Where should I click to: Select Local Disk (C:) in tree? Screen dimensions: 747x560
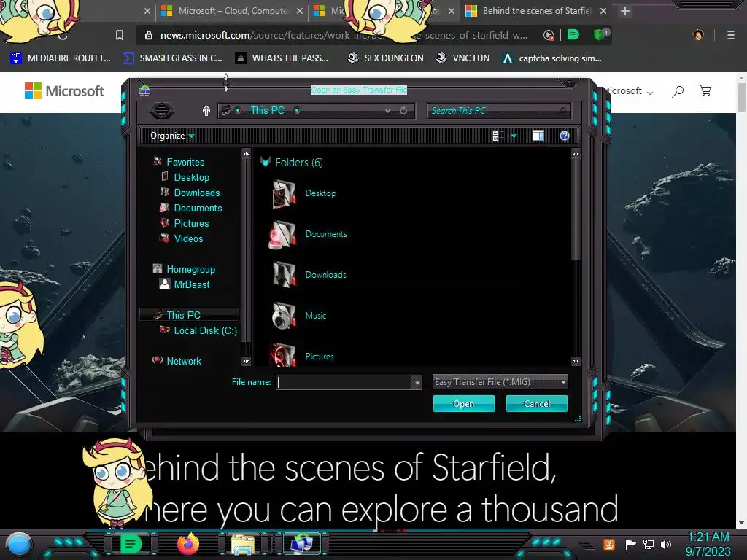tap(205, 330)
